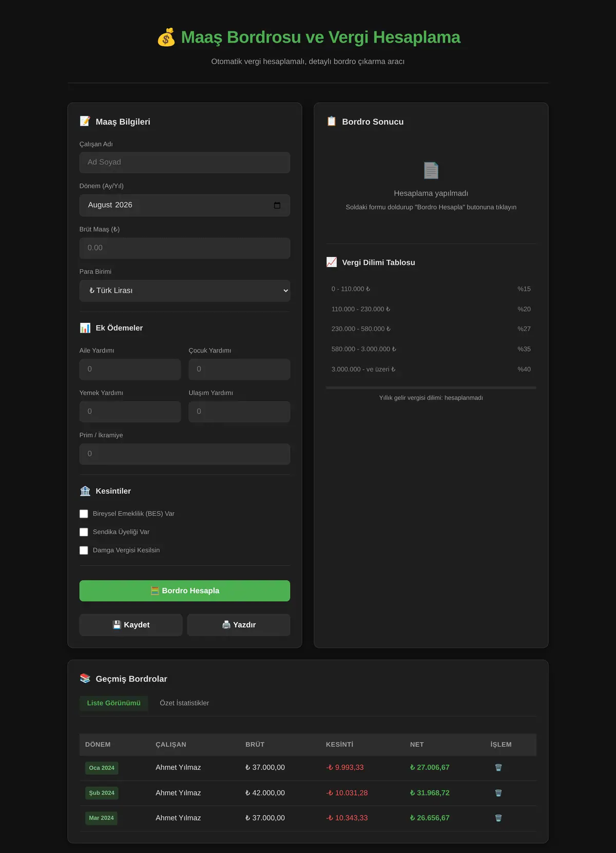Image resolution: width=616 pixels, height=853 pixels.
Task: Click the Bordro Hesapla button
Action: (185, 591)
